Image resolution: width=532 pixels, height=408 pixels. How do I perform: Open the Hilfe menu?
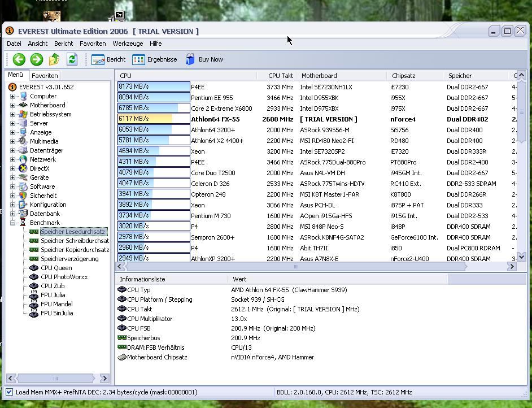click(156, 44)
